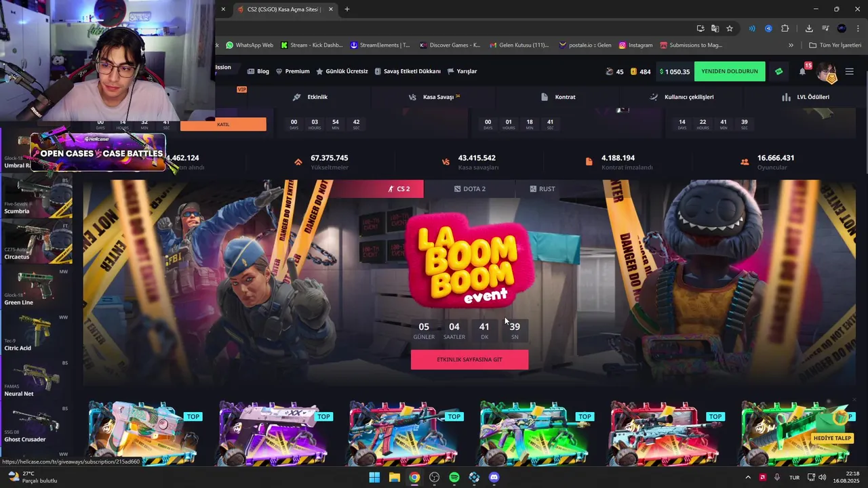Image resolution: width=868 pixels, height=488 pixels.
Task: Open Chrome profile avatar
Action: pyautogui.click(x=842, y=28)
